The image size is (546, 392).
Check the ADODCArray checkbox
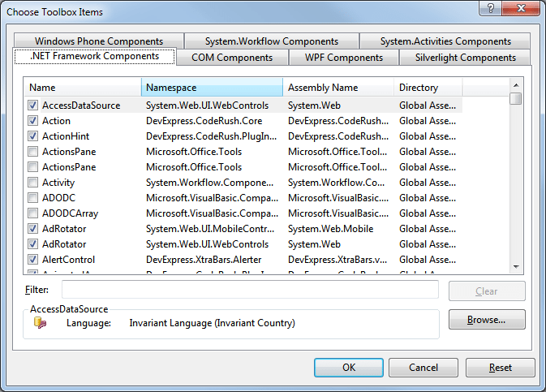pos(32,213)
